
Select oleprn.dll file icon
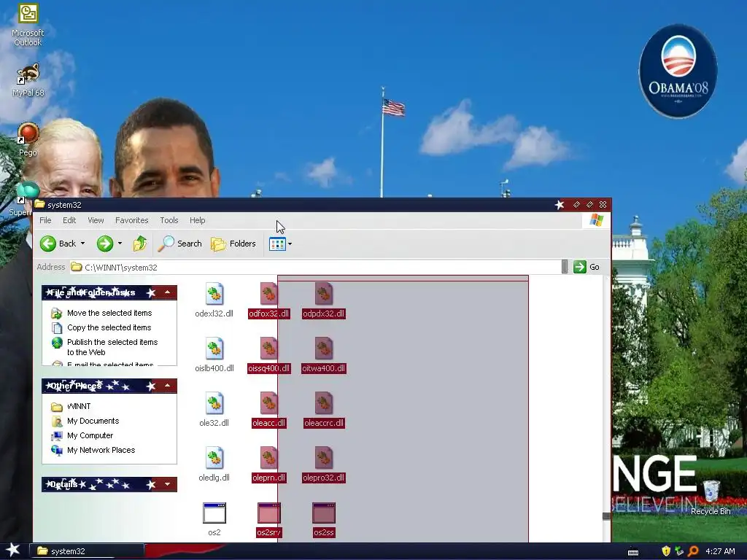click(268, 458)
